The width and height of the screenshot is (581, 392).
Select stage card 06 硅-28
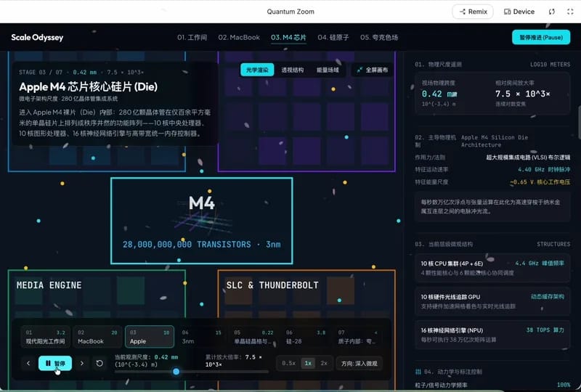[x=306, y=337]
